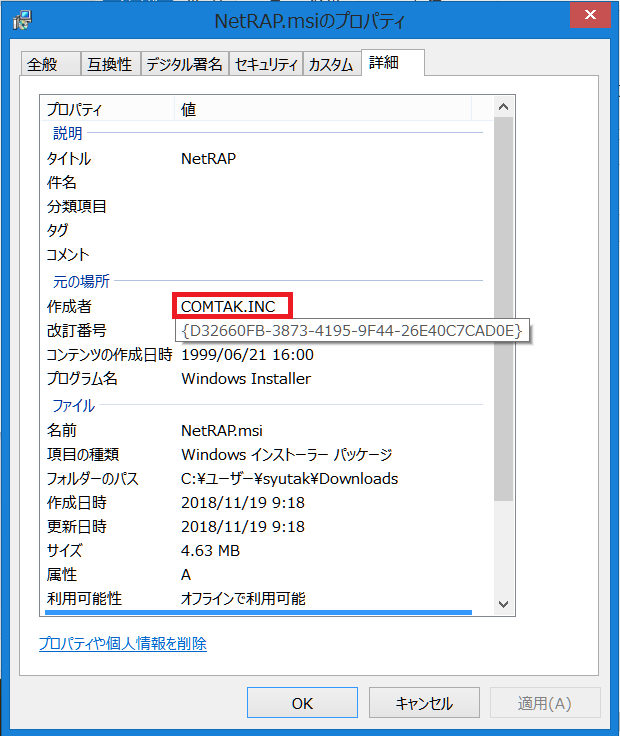The width and height of the screenshot is (620, 736).
Task: Click scrollbar up arrow in property list
Action: pyautogui.click(x=504, y=107)
